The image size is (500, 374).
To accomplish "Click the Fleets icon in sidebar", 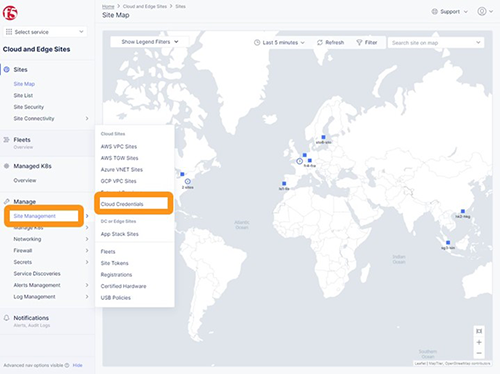I will tap(6, 140).
